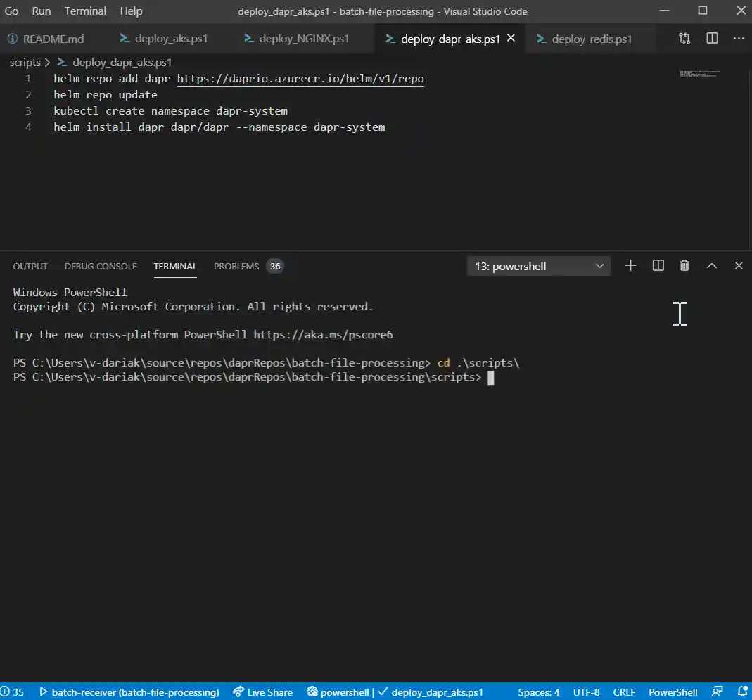752x700 pixels.
Task: Kill terminal with trash icon
Action: click(x=684, y=265)
